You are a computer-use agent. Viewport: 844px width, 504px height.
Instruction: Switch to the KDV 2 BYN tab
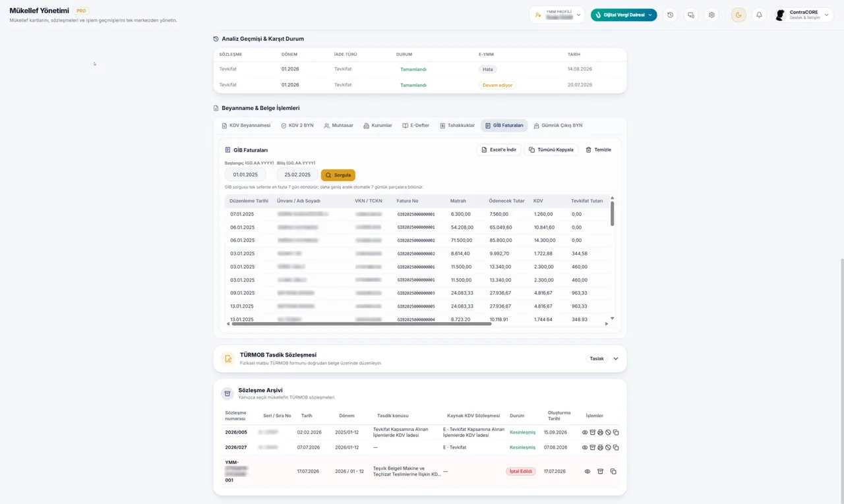tap(297, 125)
